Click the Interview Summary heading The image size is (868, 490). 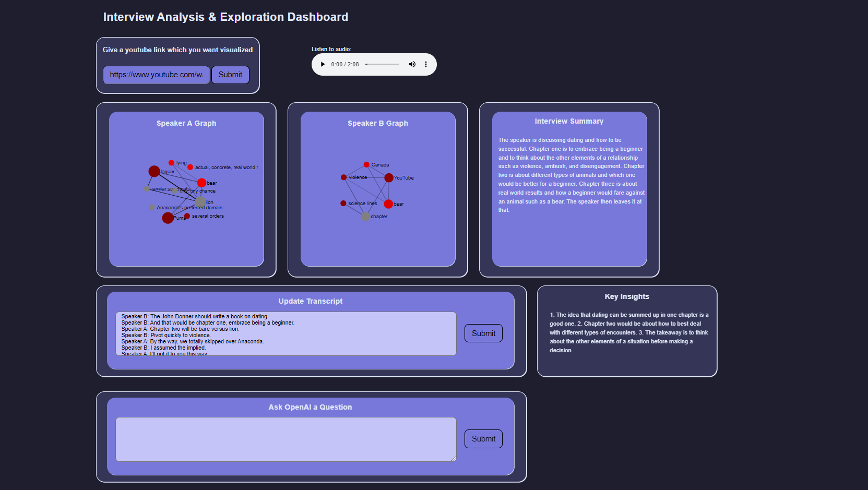pos(569,121)
